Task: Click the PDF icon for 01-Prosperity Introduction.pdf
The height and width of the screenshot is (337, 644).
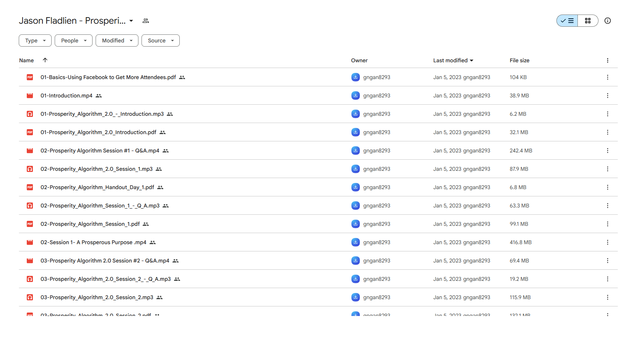Action: click(x=30, y=132)
